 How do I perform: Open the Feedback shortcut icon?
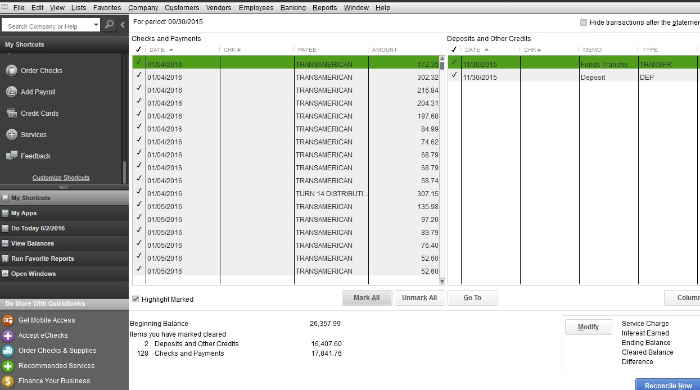(x=11, y=156)
